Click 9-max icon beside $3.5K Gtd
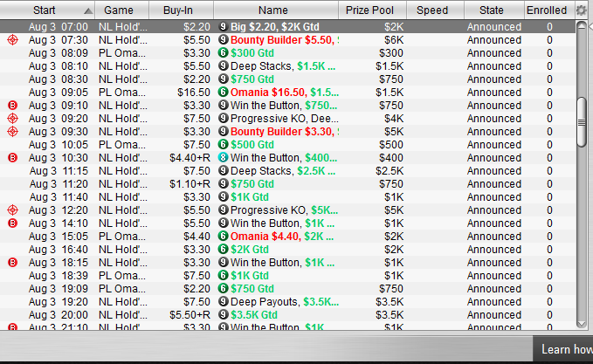Screen dimensions: 593x364 (x=223, y=314)
